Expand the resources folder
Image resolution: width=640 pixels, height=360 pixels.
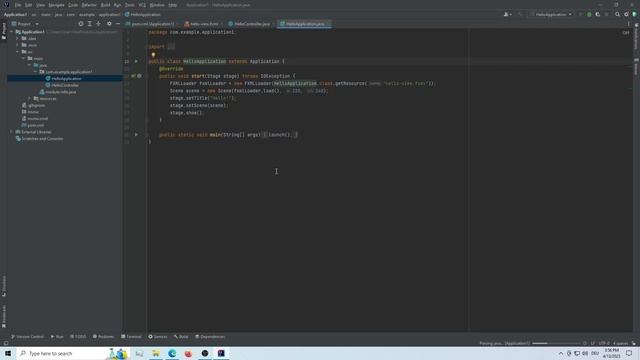click(x=29, y=98)
